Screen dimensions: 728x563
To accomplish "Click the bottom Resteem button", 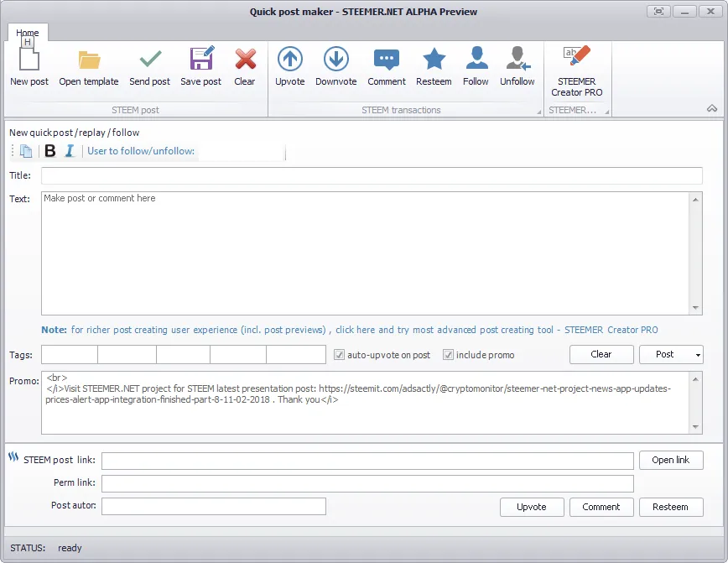I will click(x=671, y=507).
